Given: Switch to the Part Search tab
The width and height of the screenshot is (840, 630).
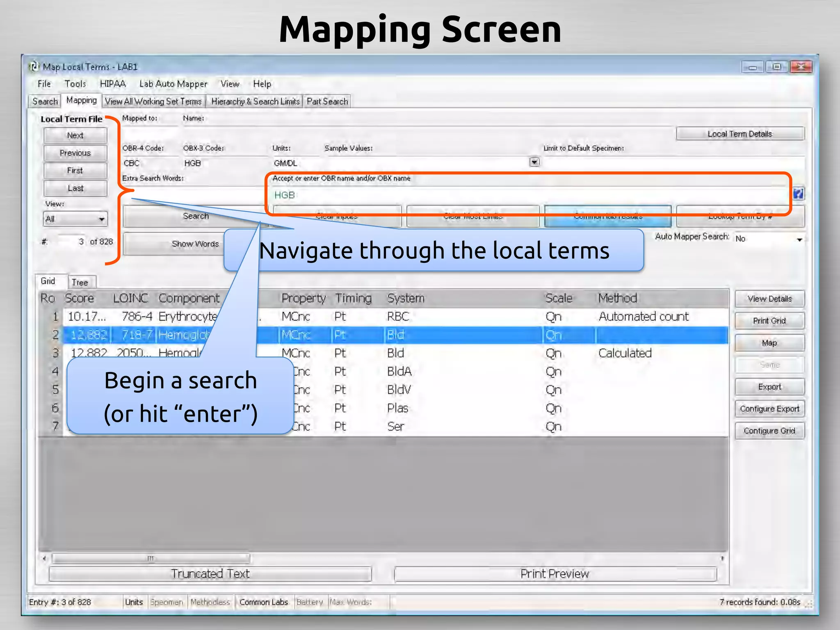Looking at the screenshot, I should coord(327,101).
